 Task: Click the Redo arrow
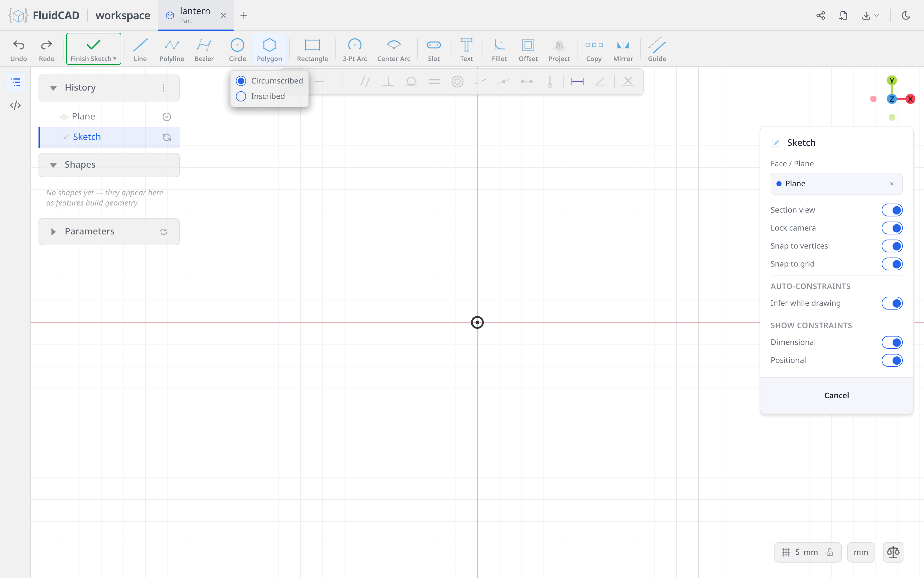[47, 49]
